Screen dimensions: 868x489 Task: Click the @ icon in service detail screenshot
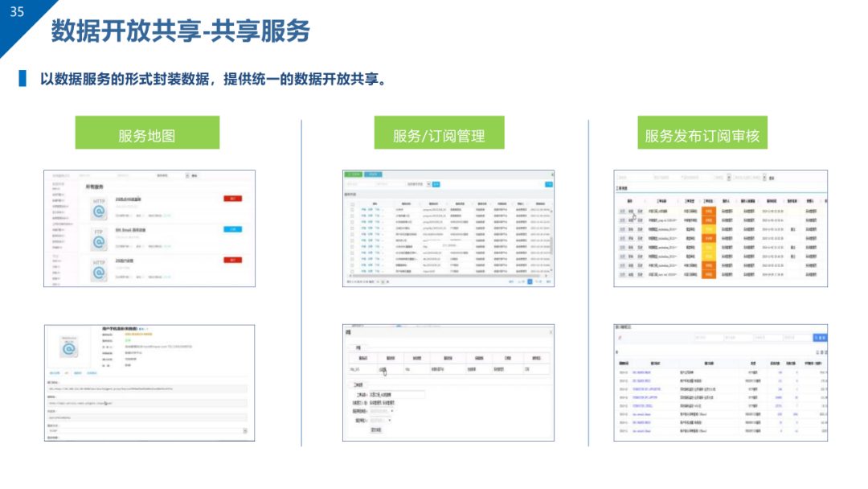(69, 347)
